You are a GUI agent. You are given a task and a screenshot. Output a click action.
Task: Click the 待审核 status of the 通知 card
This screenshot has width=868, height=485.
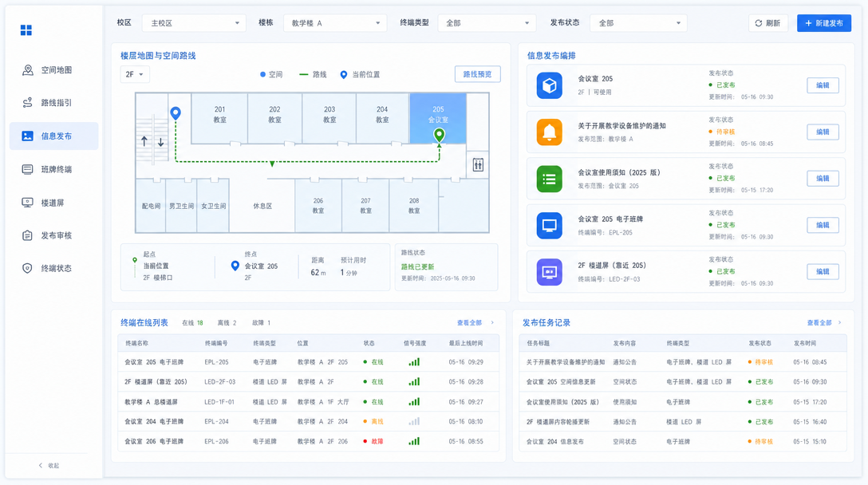coord(723,132)
